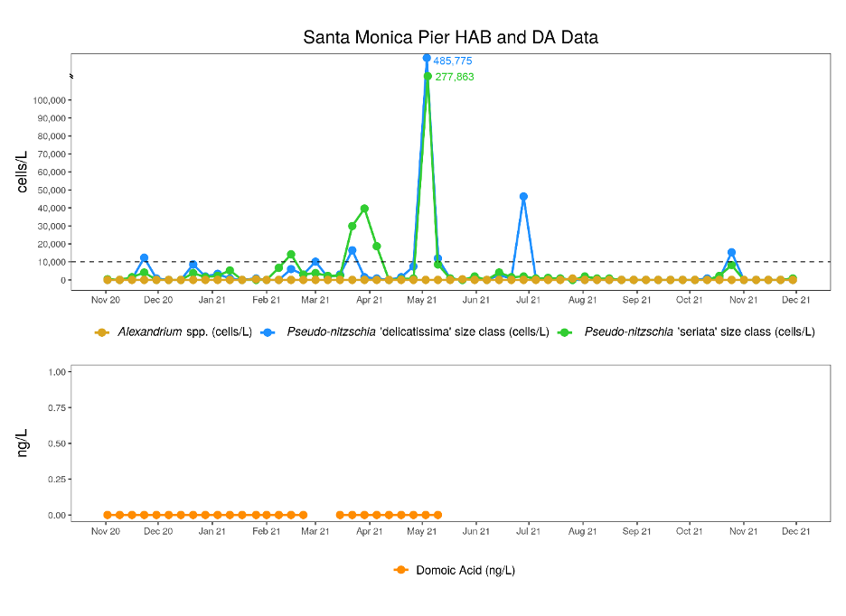Click the 100,000 y-axis label

pos(49,100)
